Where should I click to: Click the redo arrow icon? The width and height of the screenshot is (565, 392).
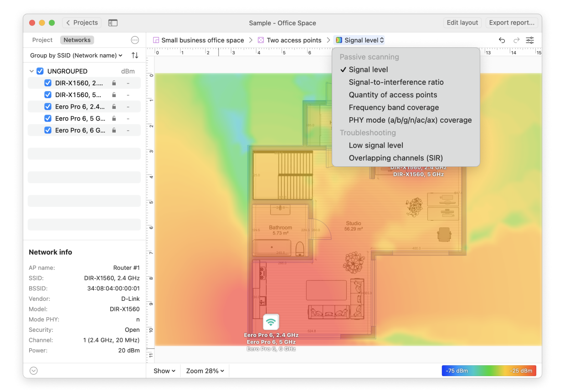point(516,40)
